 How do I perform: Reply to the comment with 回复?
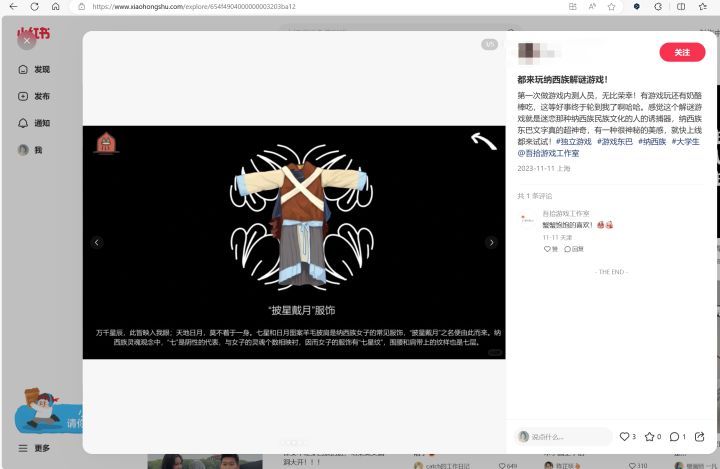[x=574, y=249]
